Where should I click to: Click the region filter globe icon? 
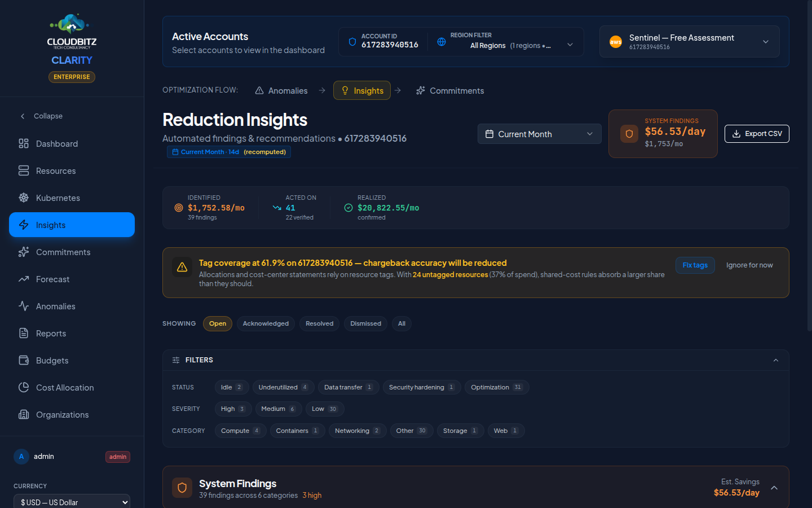pyautogui.click(x=442, y=42)
